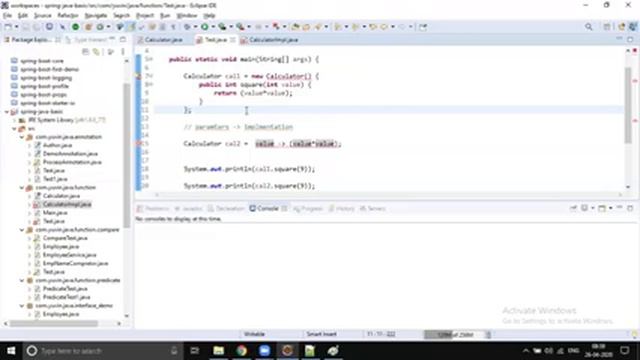The image size is (640, 360).
Task: Collapse the spring-java-basic project
Action: click(7, 111)
